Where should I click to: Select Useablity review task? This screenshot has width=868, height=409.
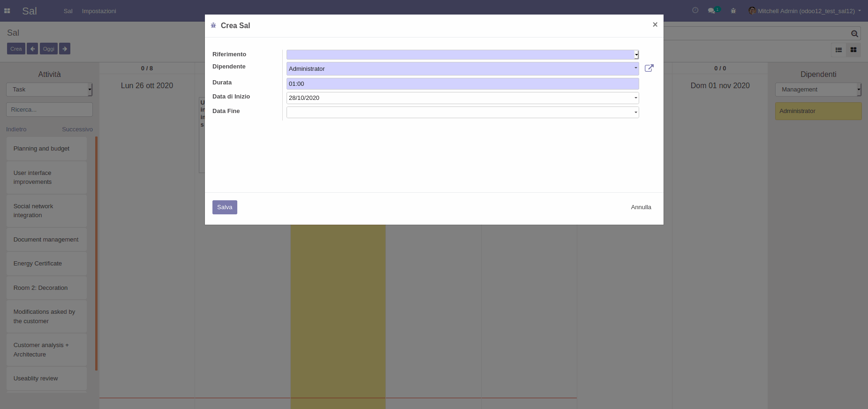[46, 379]
